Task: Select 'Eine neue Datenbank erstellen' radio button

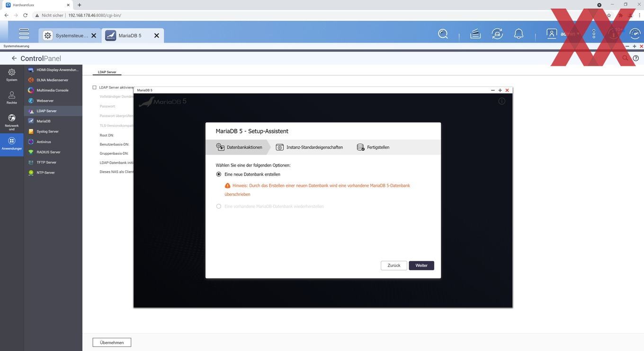Action: tap(219, 174)
